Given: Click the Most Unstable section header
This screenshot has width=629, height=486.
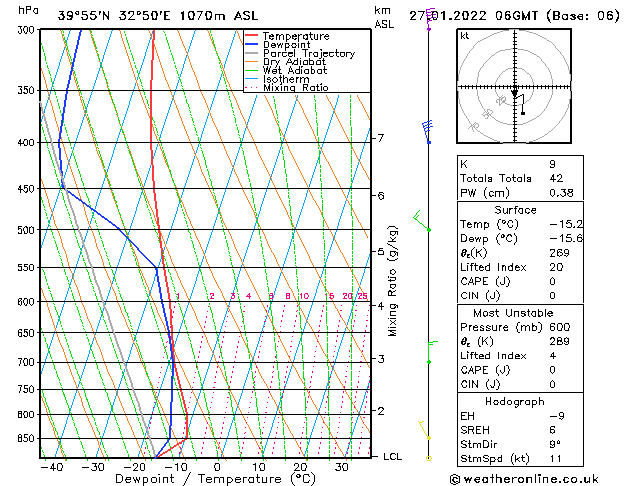Looking at the screenshot, I should pyautogui.click(x=513, y=313).
